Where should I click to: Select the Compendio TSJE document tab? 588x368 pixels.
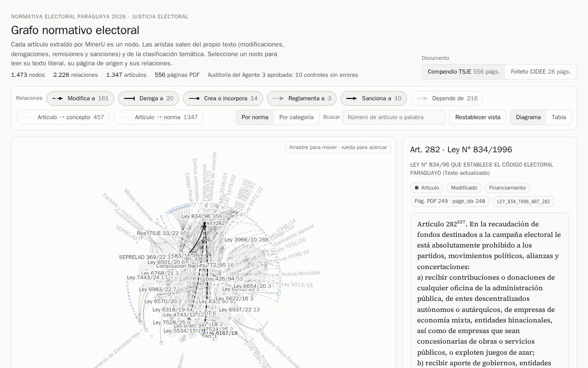464,72
